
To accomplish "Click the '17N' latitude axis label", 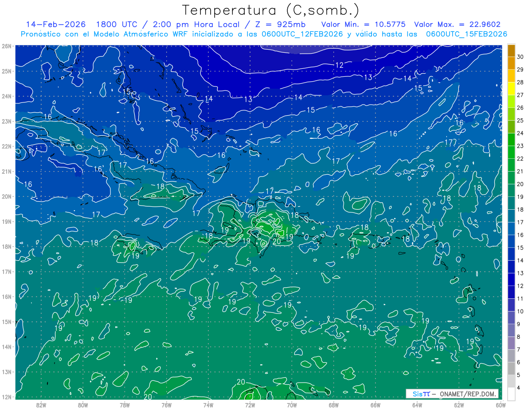I will point(6,272).
